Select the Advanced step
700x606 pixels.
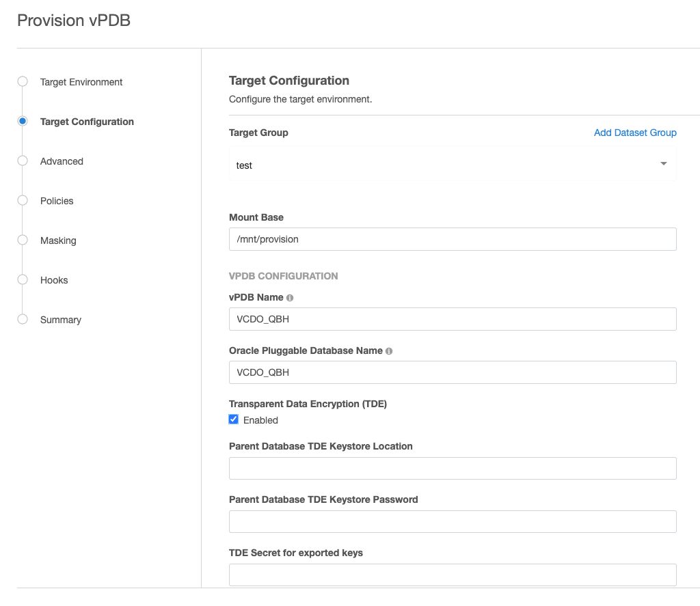62,161
